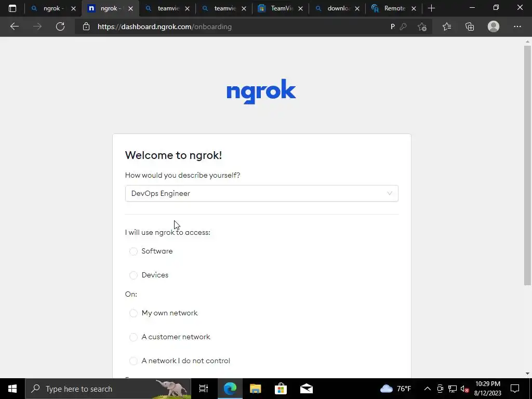Open the notification center icon
Viewport: 532px width, 399px height.
pos(515,389)
